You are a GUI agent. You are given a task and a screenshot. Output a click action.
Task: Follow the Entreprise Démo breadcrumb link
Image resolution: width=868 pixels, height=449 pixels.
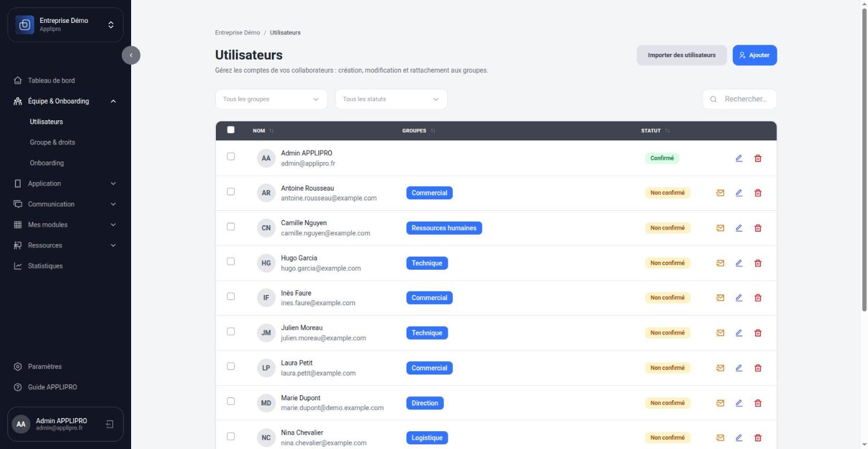[238, 33]
